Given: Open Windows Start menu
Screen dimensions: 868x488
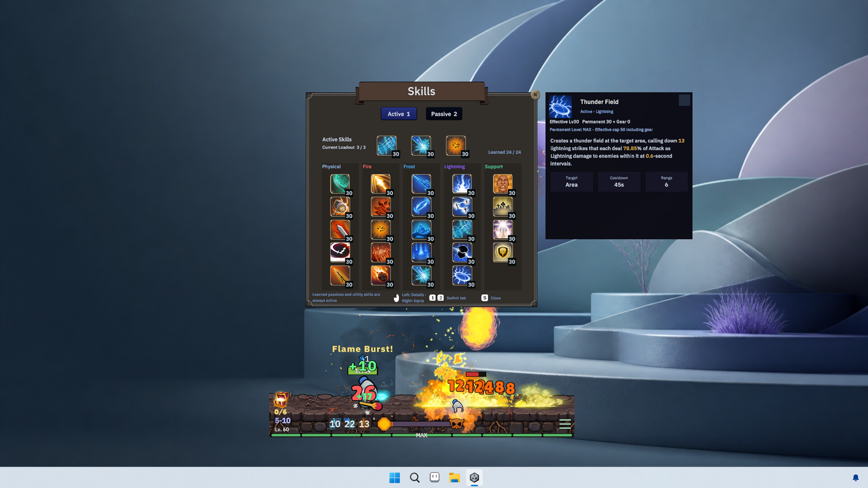Looking at the screenshot, I should tap(395, 478).
